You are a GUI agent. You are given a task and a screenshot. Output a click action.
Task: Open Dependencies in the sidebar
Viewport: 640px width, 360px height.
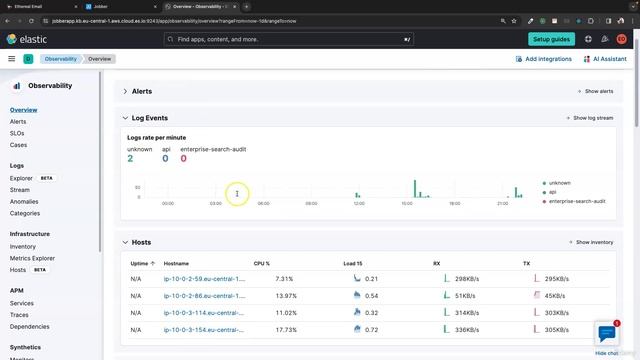(x=29, y=327)
